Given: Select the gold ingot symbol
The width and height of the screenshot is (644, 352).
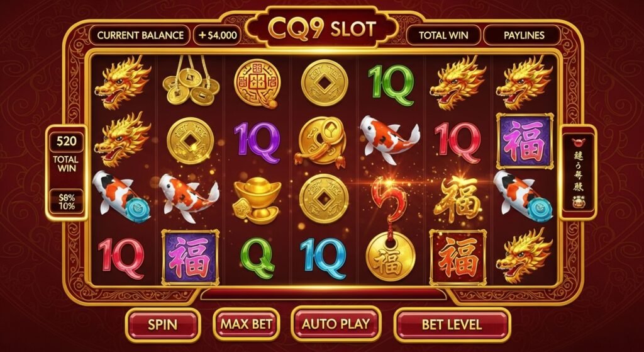Looking at the screenshot, I should point(257,200).
